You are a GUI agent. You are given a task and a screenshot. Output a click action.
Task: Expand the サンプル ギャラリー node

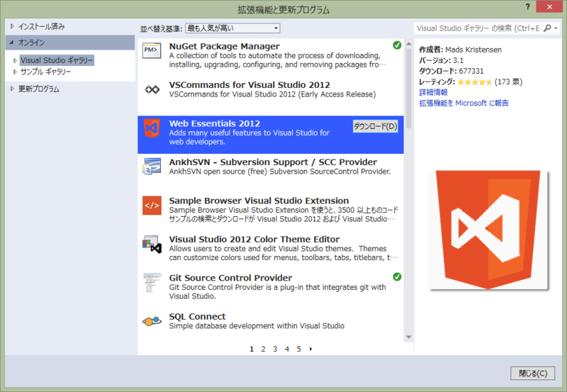coord(15,72)
